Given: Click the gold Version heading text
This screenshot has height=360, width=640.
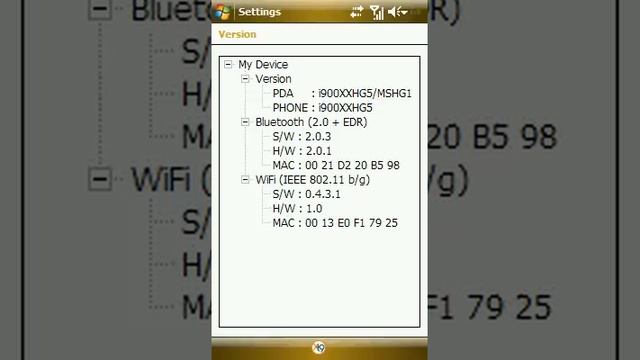Looking at the screenshot, I should [237, 34].
